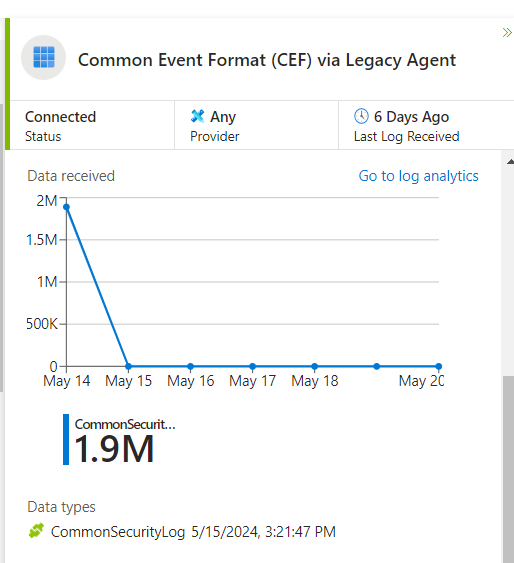Click the CommonSecurit... legend label

125,424
